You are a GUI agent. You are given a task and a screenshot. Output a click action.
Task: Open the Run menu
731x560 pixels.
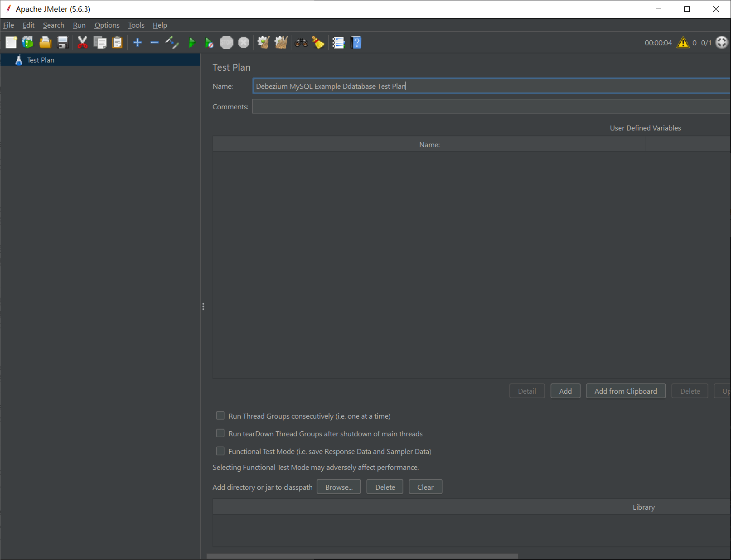(x=79, y=25)
